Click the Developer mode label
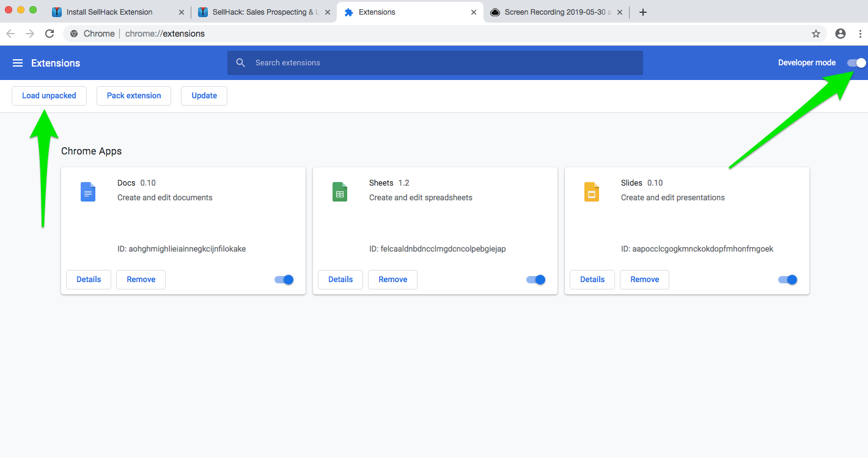Viewport: 868px width, 458px height. pos(807,63)
